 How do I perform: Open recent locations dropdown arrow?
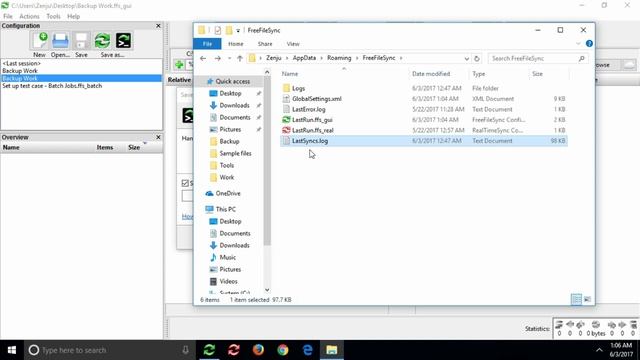click(x=229, y=58)
